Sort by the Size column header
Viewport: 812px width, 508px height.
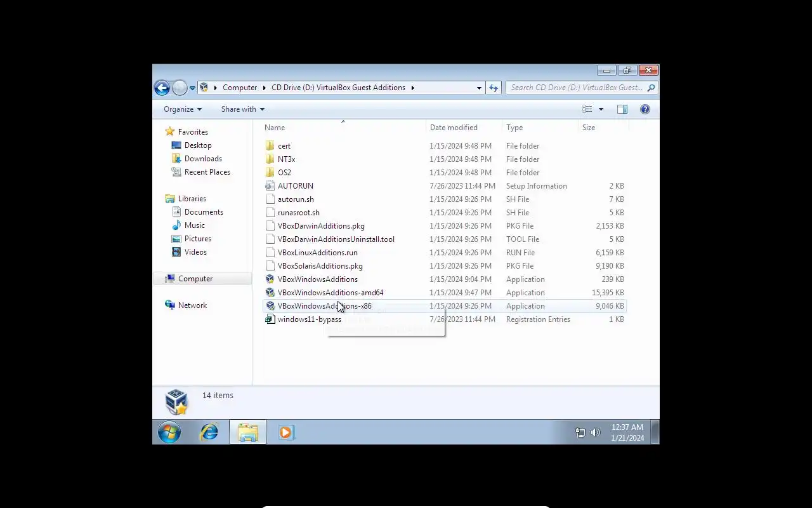(589, 128)
